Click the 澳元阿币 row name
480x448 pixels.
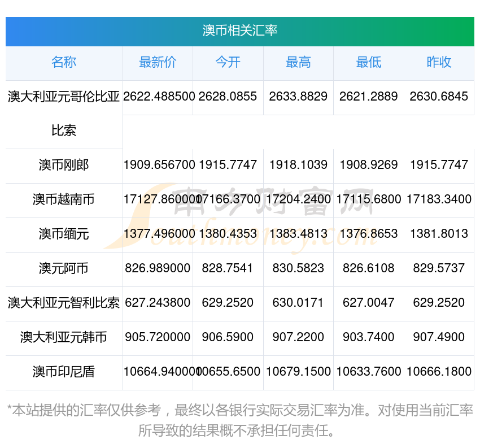[x=64, y=268]
